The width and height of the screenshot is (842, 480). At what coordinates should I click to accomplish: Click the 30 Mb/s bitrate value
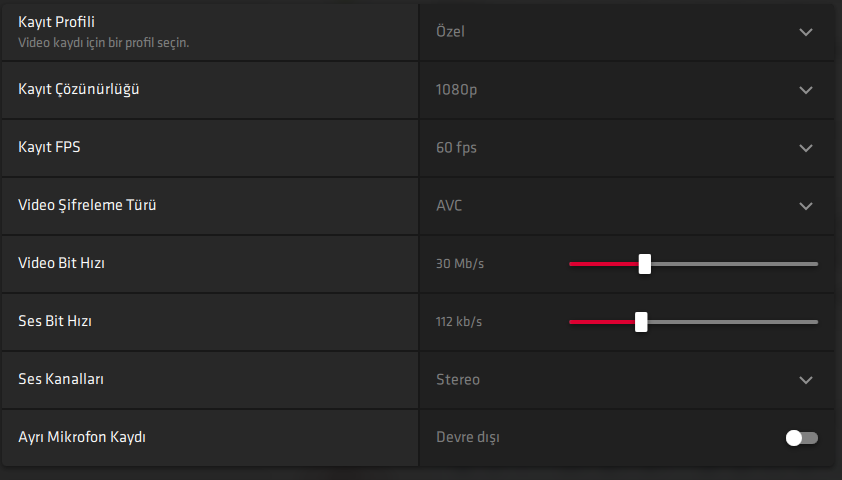click(460, 264)
